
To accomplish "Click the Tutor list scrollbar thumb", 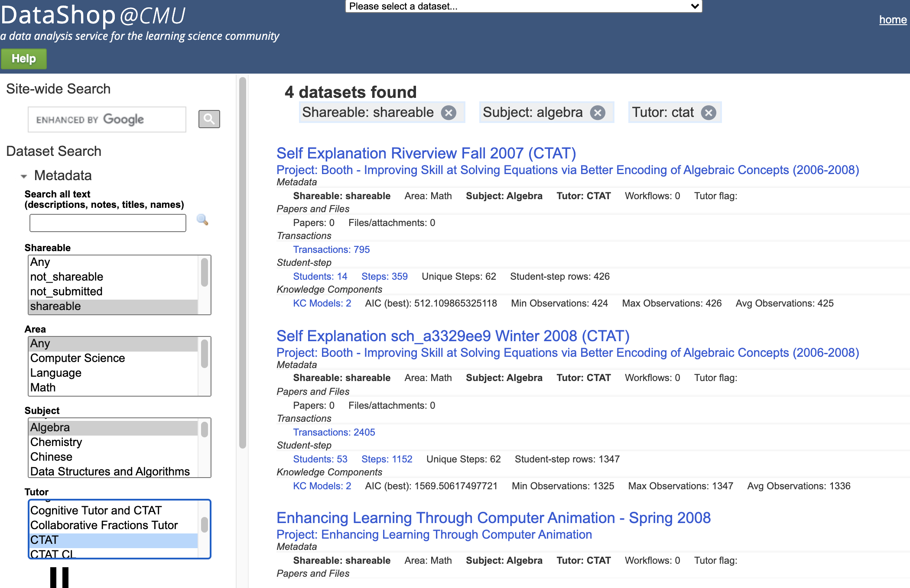I will 205,525.
